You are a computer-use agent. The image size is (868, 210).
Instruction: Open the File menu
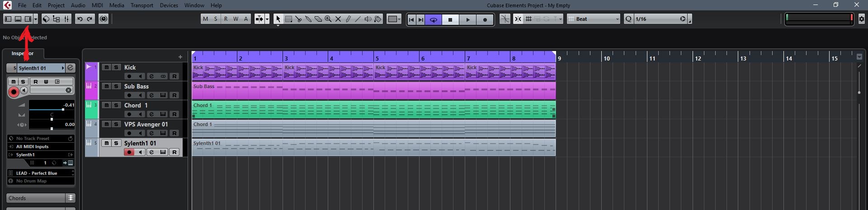pos(22,5)
